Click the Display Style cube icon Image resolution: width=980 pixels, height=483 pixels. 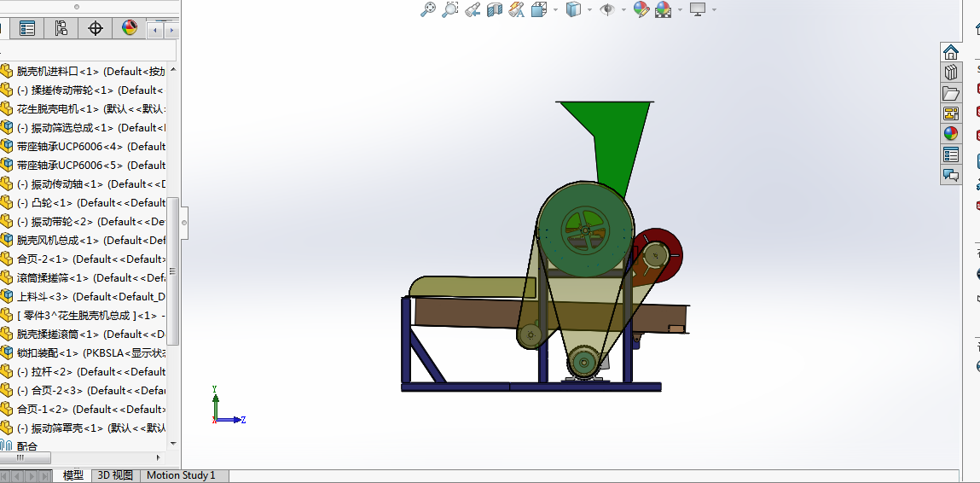coord(573,9)
